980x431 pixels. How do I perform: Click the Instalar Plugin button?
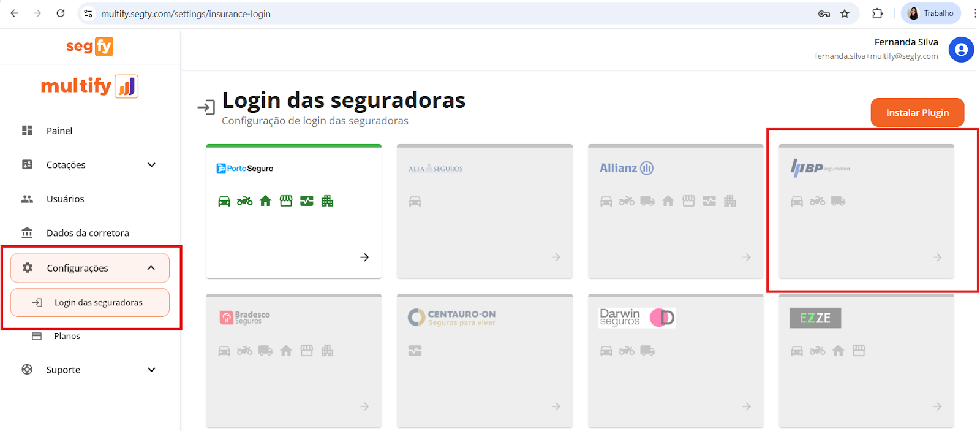[917, 113]
